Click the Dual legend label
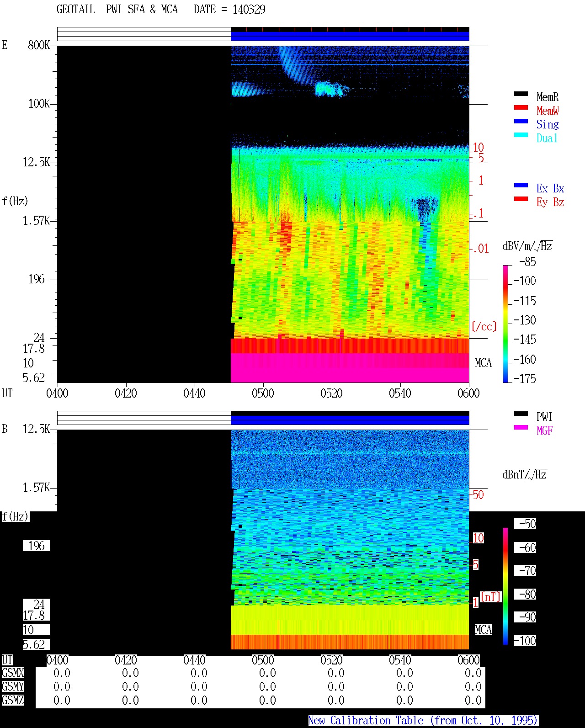 (547, 138)
